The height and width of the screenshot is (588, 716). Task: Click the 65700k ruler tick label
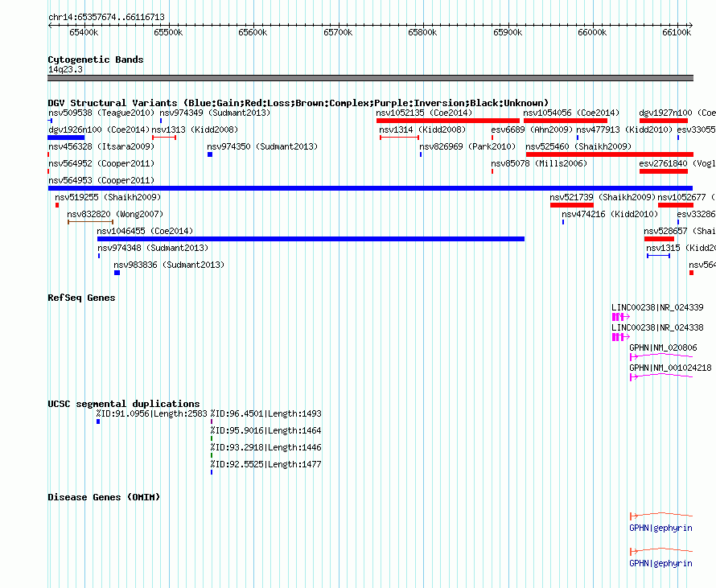pyautogui.click(x=338, y=32)
